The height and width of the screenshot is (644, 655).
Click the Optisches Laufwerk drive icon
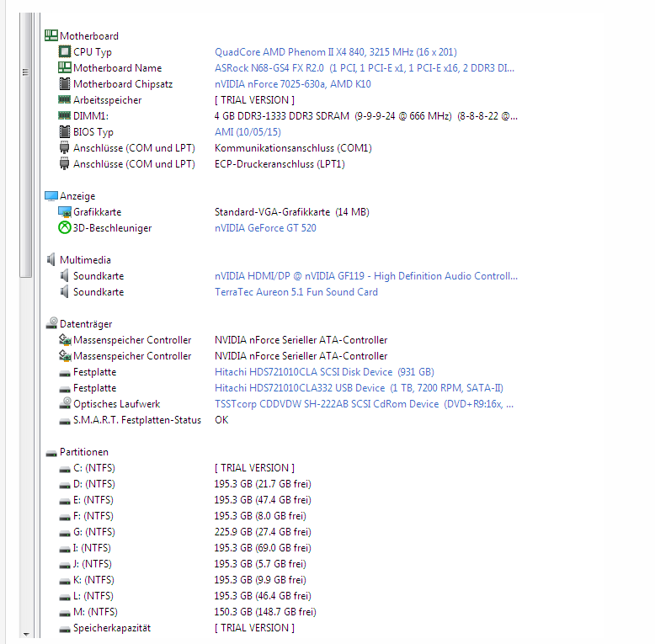pos(65,403)
